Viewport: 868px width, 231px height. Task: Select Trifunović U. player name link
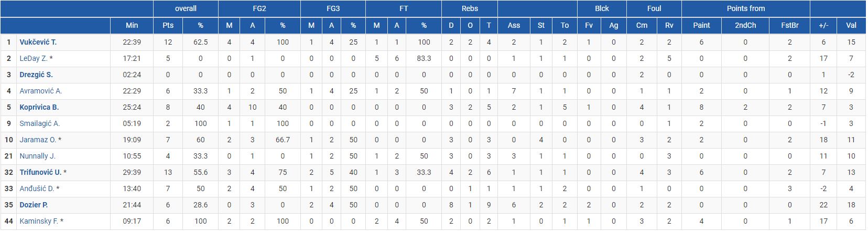click(40, 172)
